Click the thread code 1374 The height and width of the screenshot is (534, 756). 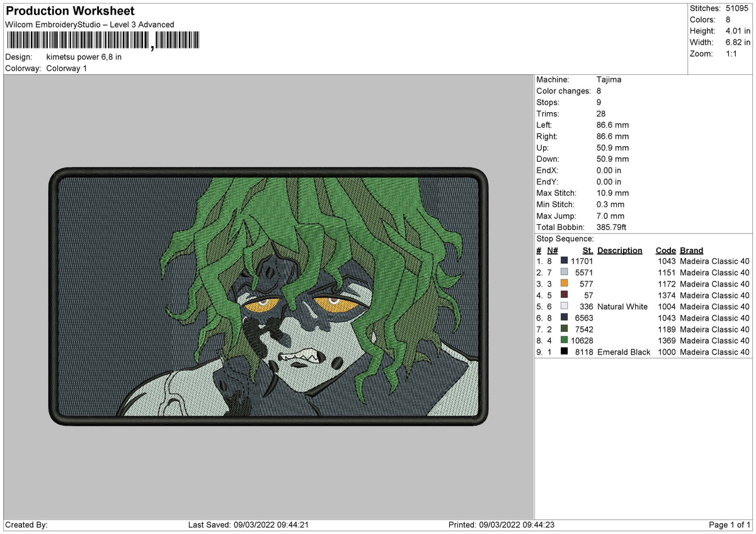pos(667,295)
